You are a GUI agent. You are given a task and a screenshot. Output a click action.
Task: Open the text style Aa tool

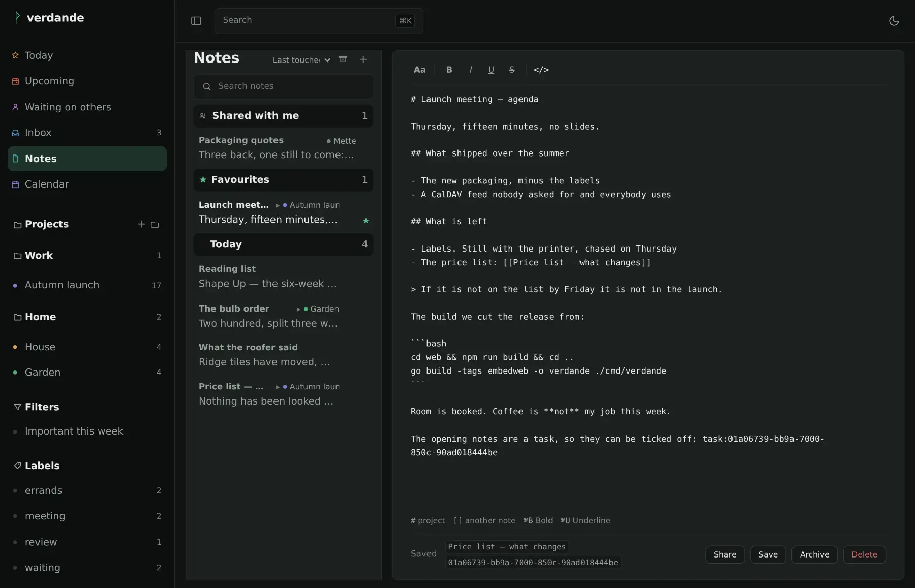[x=419, y=70]
